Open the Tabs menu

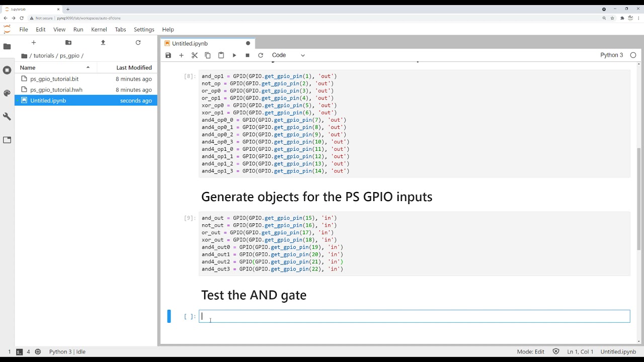pyautogui.click(x=120, y=30)
